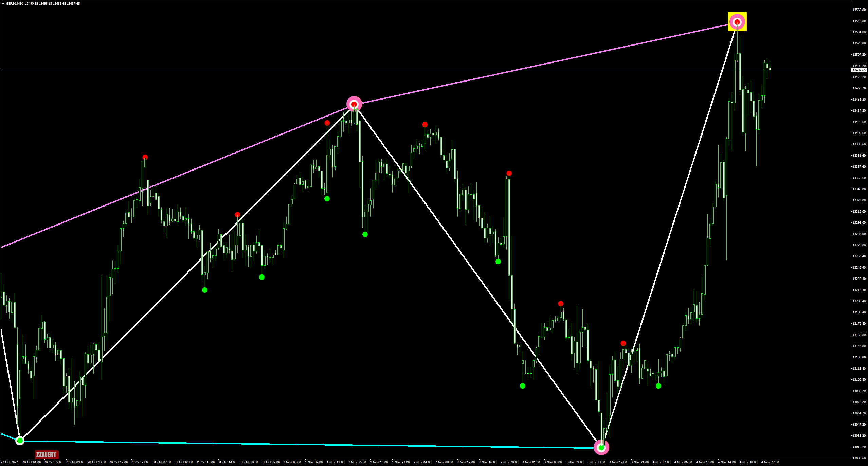Screen dimensions: 868x466
Task: Click the red dot at 2 Nov 04:00 high
Action: 425,125
